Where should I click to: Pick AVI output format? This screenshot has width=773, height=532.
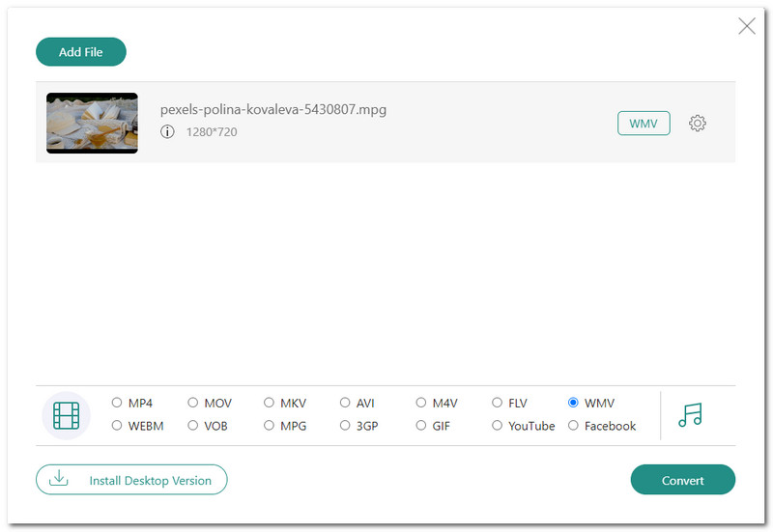345,403
